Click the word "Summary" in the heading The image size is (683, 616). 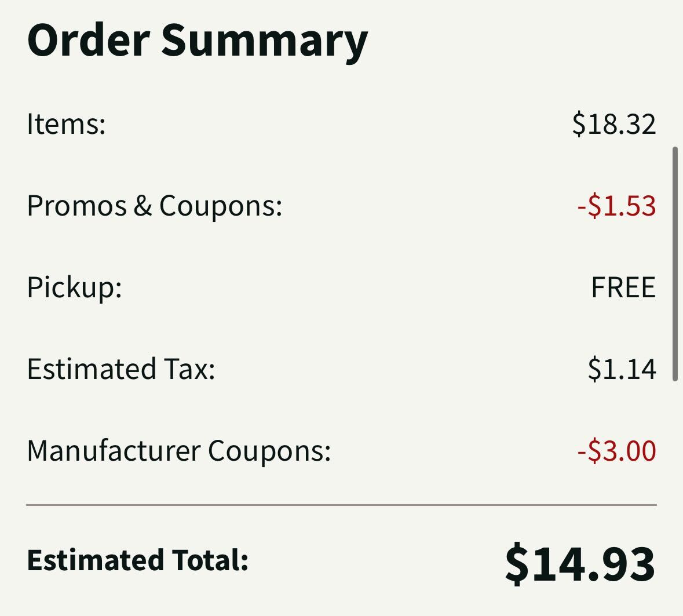click(x=264, y=41)
